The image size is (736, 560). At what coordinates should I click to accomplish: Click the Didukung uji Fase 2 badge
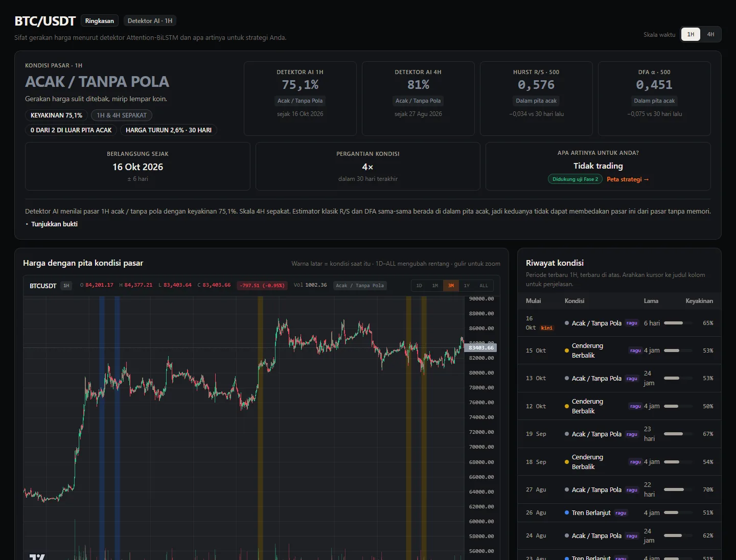(575, 179)
